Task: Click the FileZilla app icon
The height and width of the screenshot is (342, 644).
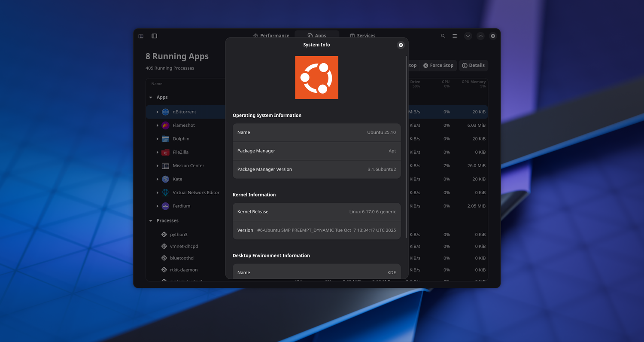Action: 165,152
